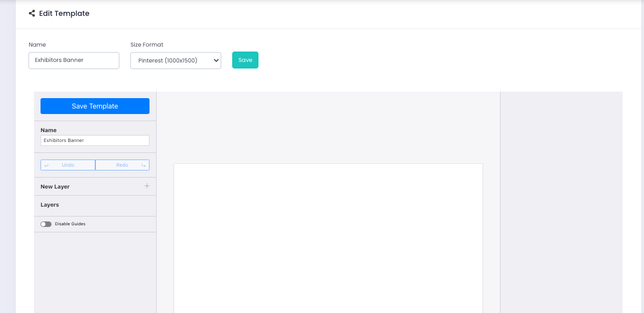644x313 pixels.
Task: Expand the Layers panel section
Action: point(50,205)
